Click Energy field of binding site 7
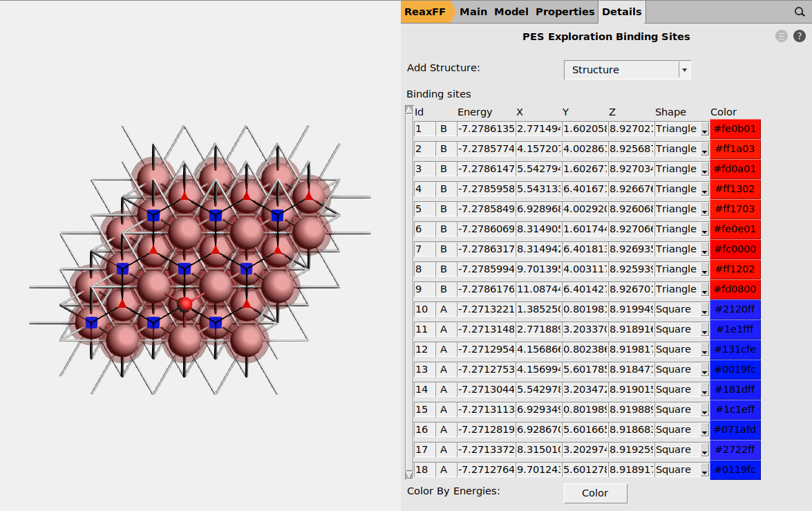 point(486,249)
